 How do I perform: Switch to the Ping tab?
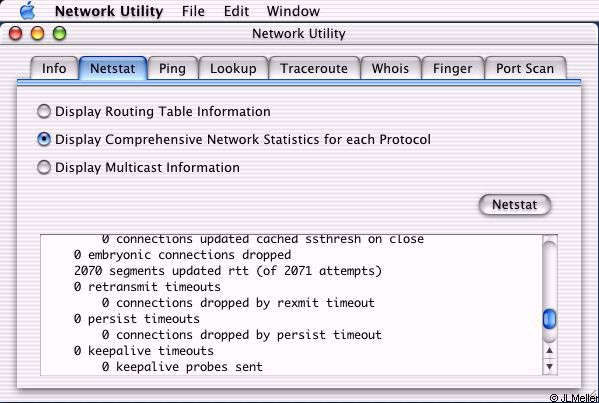tap(172, 68)
